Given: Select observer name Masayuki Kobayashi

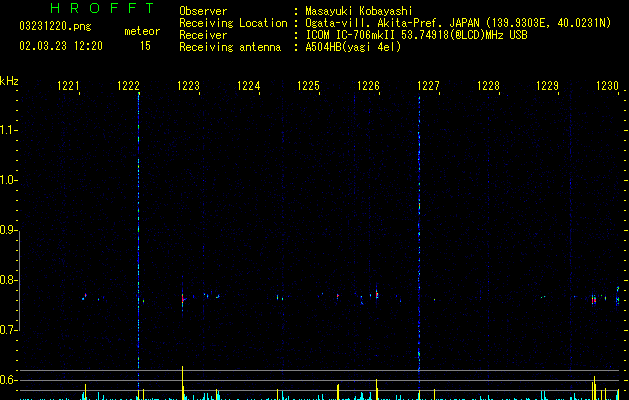Looking at the screenshot, I should click(x=359, y=11).
